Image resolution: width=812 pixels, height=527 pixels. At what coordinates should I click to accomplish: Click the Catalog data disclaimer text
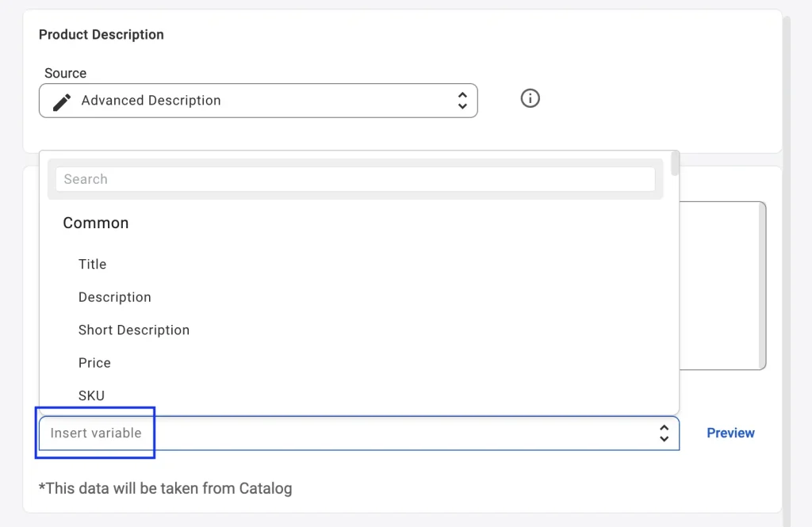[165, 488]
